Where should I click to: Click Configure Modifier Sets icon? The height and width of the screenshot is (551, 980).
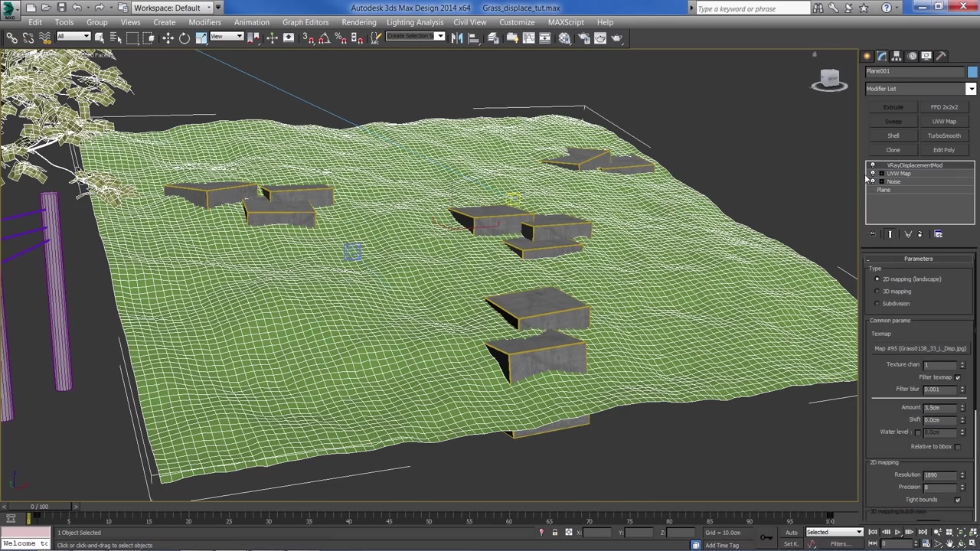coord(939,234)
